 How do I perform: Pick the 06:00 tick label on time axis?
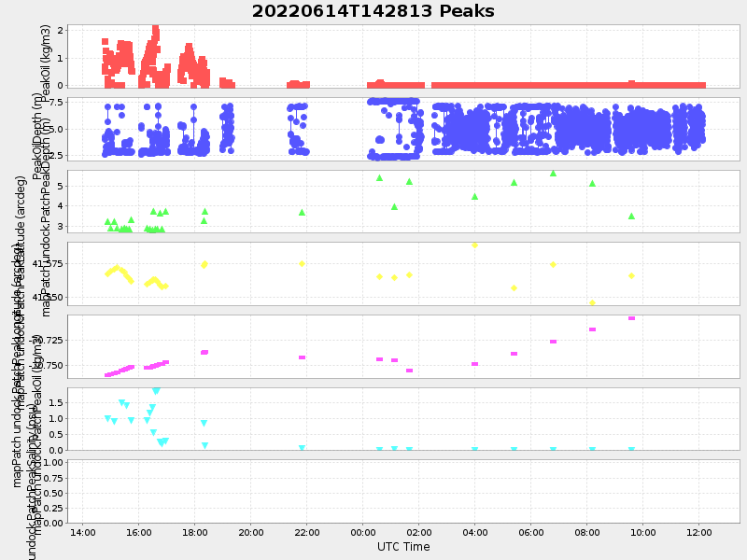[530, 532]
